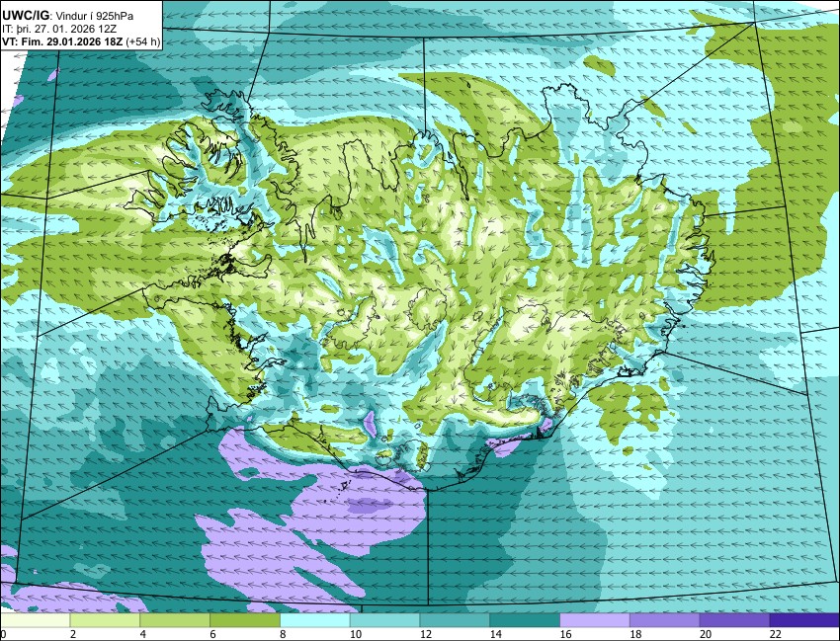The width and height of the screenshot is (840, 641).
Task: Click the 16–18 m/s lavender legend swatch
Action: pyautogui.click(x=595, y=620)
